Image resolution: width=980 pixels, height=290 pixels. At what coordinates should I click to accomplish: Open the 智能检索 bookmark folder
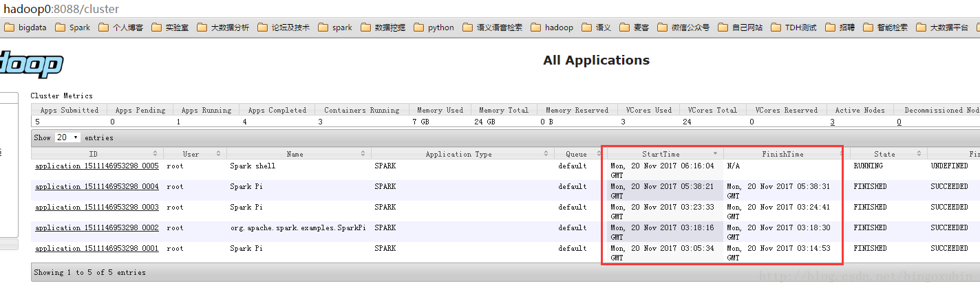pyautogui.click(x=885, y=27)
